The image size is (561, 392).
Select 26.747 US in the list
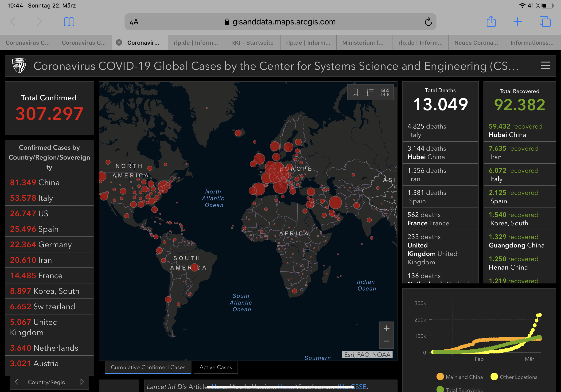point(49,213)
